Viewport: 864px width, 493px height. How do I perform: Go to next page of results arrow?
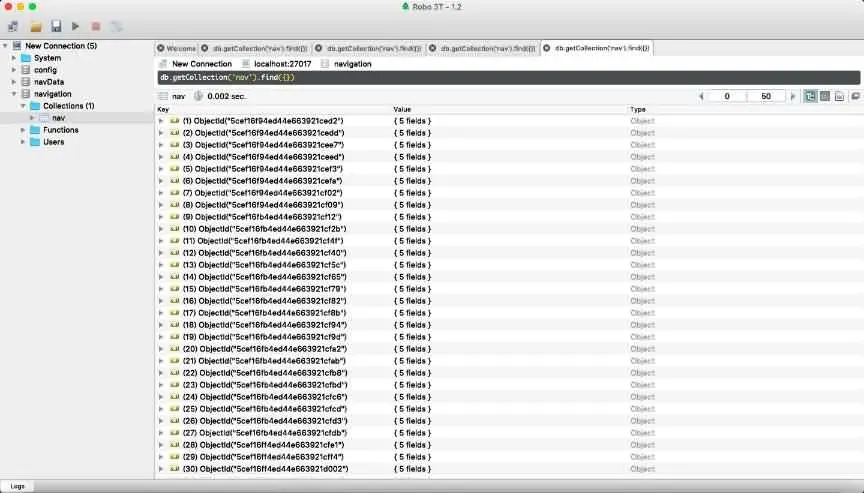(793, 96)
